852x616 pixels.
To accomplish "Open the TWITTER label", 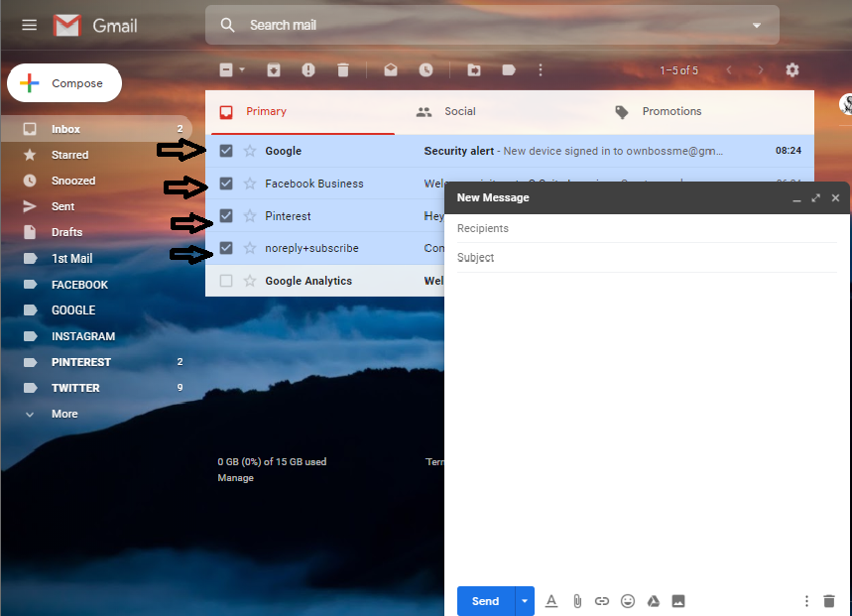I will coord(97,388).
